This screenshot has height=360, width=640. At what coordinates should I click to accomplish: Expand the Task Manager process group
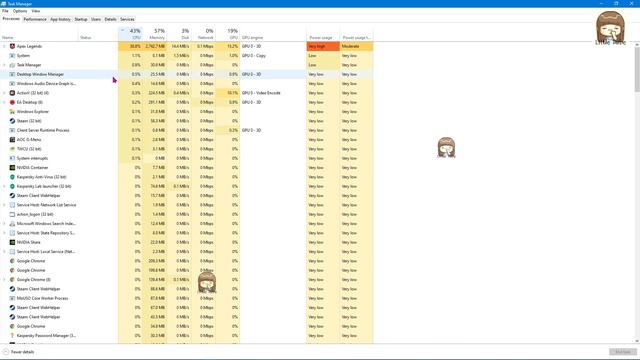pyautogui.click(x=4, y=65)
